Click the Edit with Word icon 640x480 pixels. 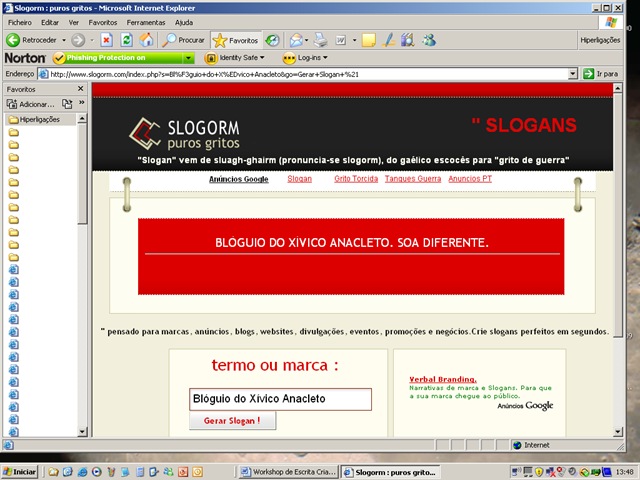(341, 40)
